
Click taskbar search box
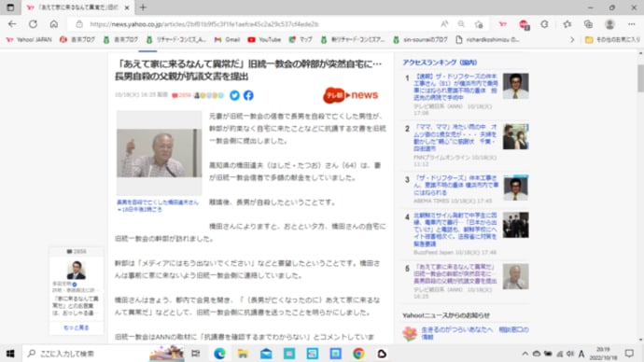103,354
